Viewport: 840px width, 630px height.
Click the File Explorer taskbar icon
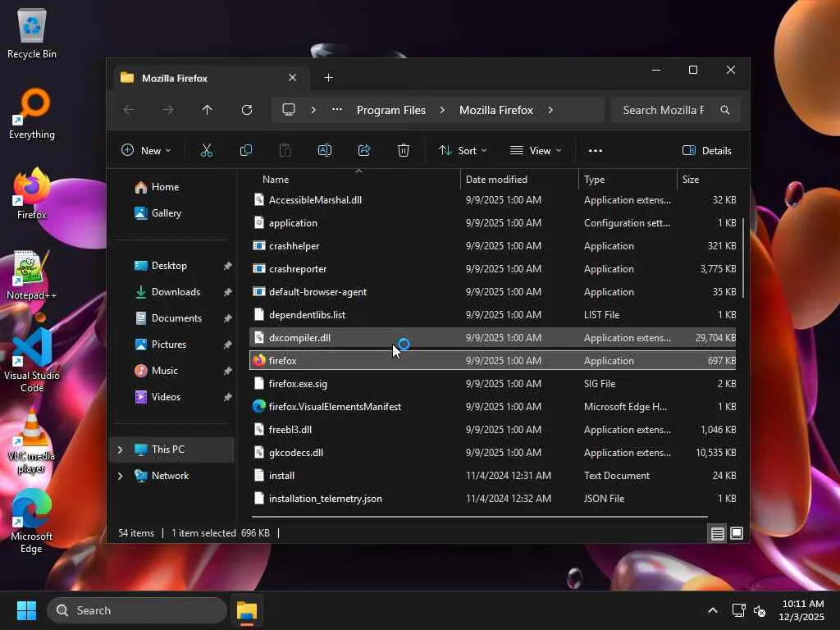[x=247, y=610]
